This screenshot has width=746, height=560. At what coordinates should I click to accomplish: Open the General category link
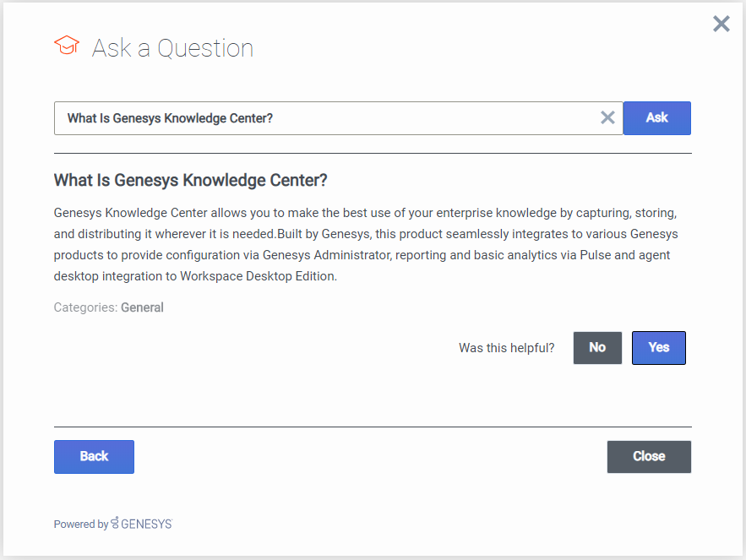(142, 307)
